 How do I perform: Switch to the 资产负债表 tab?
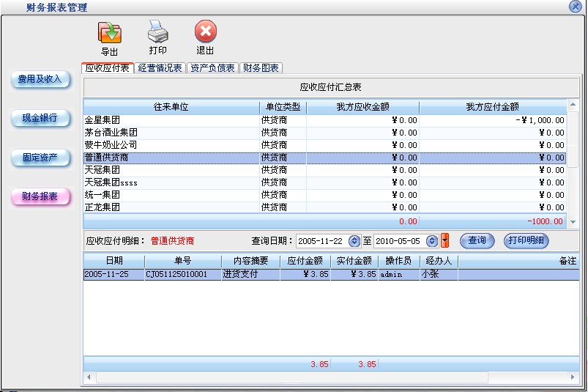(212, 68)
